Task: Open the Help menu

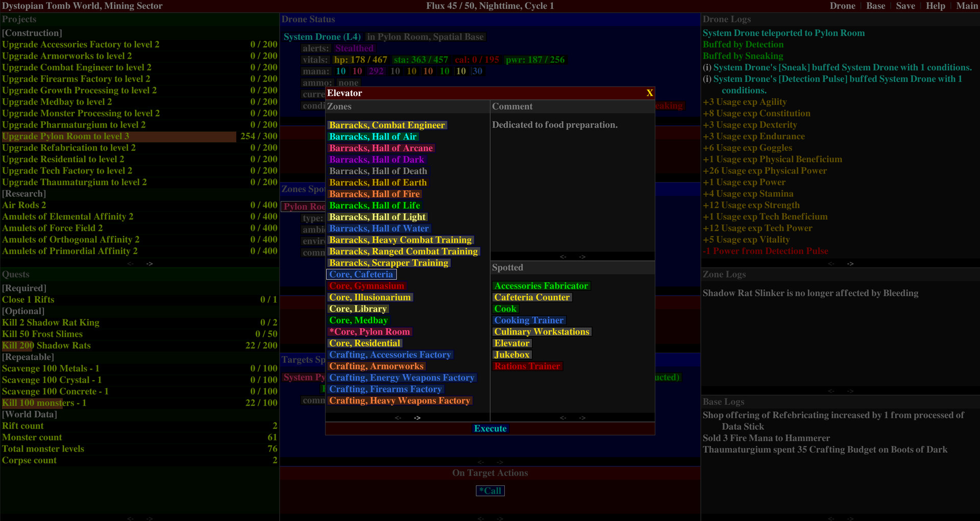Action: click(935, 6)
